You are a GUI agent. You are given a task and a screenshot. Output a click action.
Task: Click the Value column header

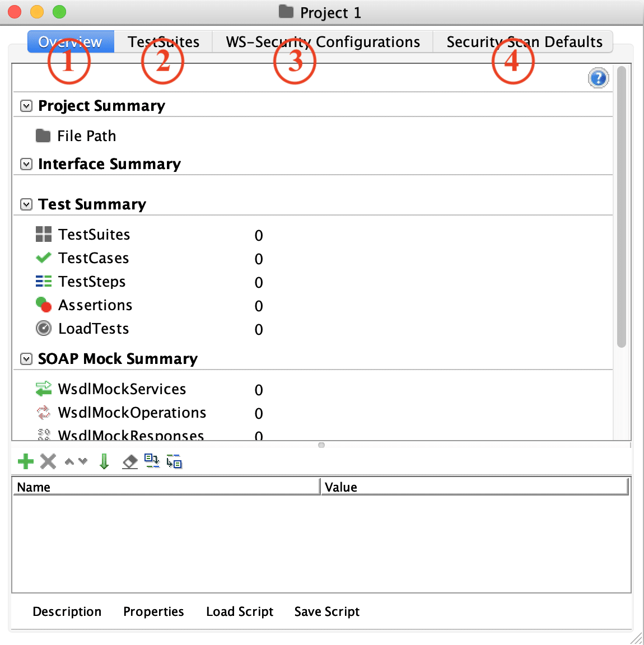475,487
